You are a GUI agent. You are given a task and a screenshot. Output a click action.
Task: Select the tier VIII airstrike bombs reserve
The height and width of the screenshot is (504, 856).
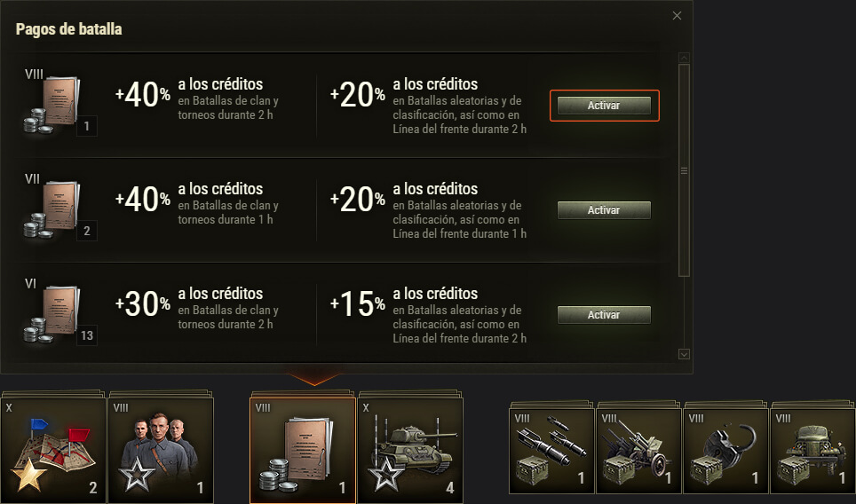551,451
